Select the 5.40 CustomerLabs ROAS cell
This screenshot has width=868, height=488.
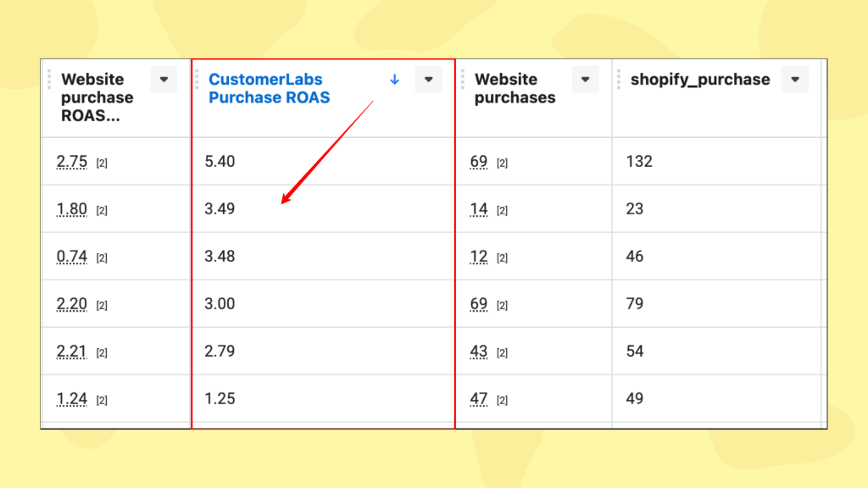(x=323, y=162)
